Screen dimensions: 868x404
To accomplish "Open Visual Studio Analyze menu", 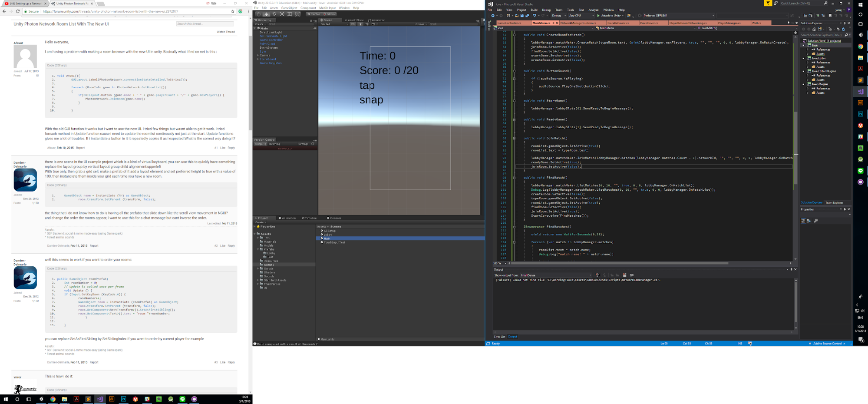I will point(593,10).
